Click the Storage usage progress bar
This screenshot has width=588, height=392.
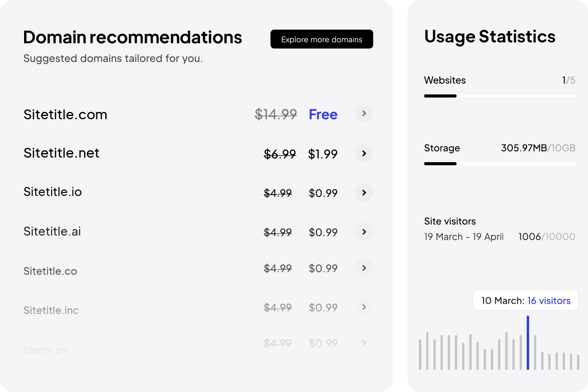(x=499, y=164)
